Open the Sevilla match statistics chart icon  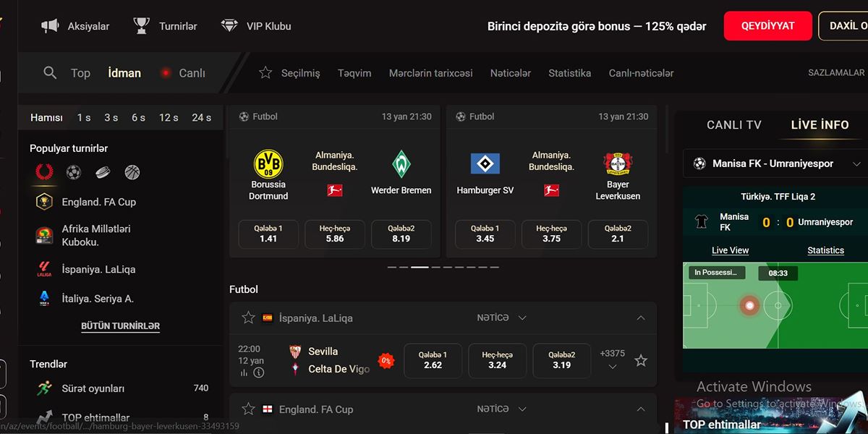[x=244, y=373]
